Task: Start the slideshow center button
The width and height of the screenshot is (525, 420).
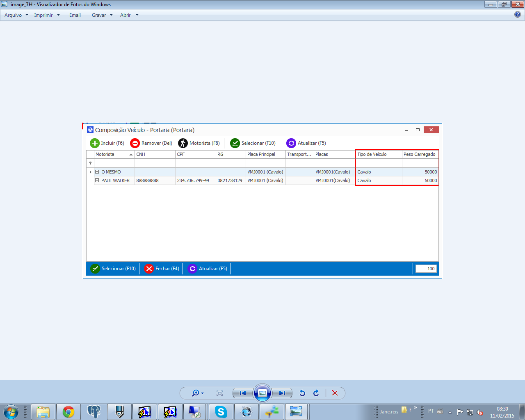Action: 262,393
